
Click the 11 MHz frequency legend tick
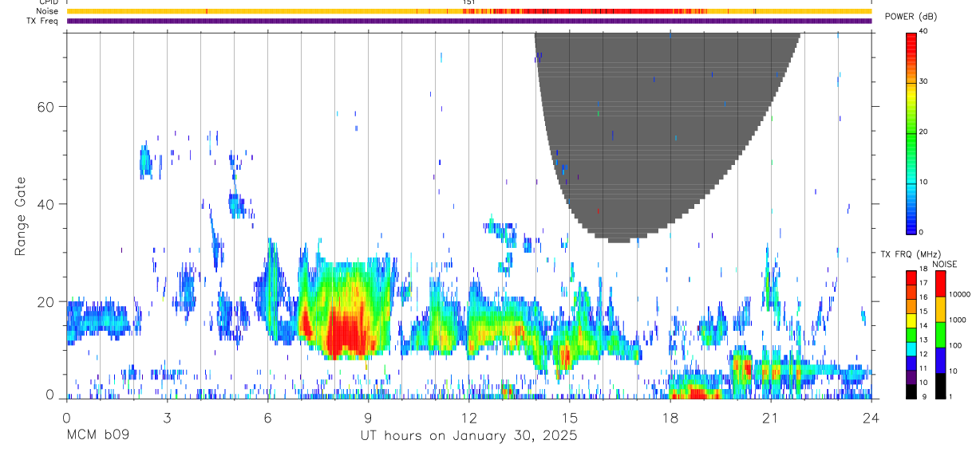pyautogui.click(x=923, y=368)
